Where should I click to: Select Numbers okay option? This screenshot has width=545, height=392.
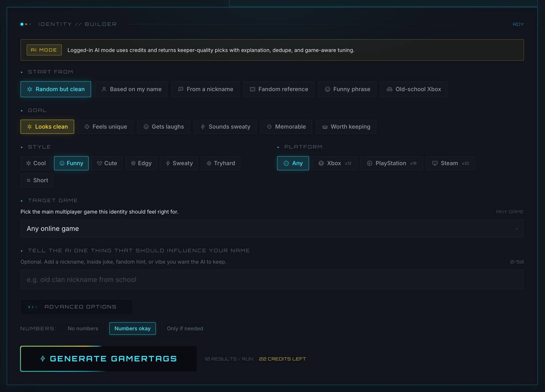(132, 328)
